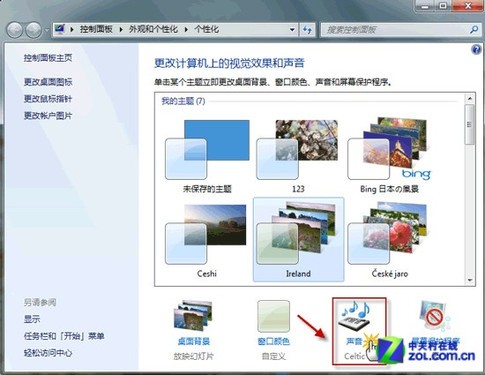Open the 显示 link under 另请参阅
The image size is (485, 375).
(32, 319)
